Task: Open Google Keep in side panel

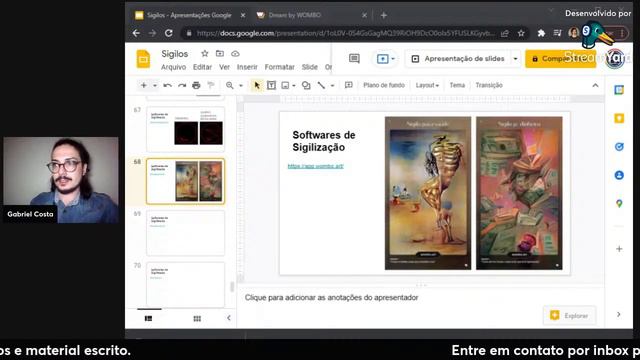Action: 619,118
